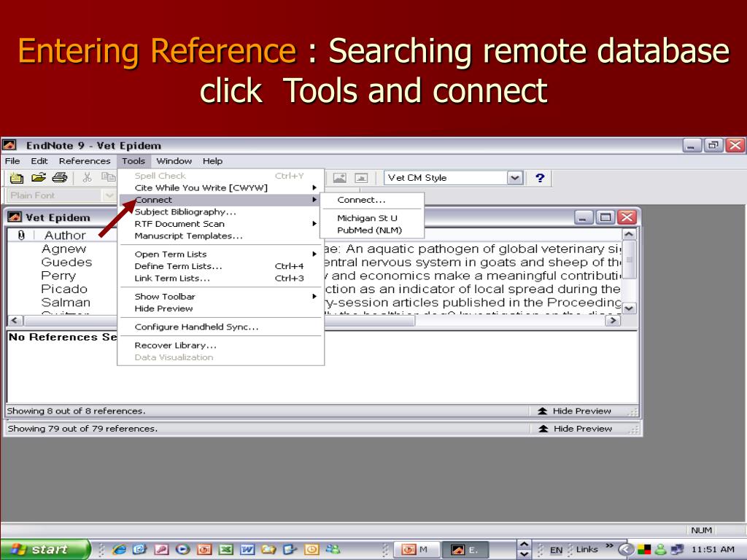The image size is (747, 560).
Task: Launch Internet Explorer from the quick launch
Action: [x=120, y=549]
